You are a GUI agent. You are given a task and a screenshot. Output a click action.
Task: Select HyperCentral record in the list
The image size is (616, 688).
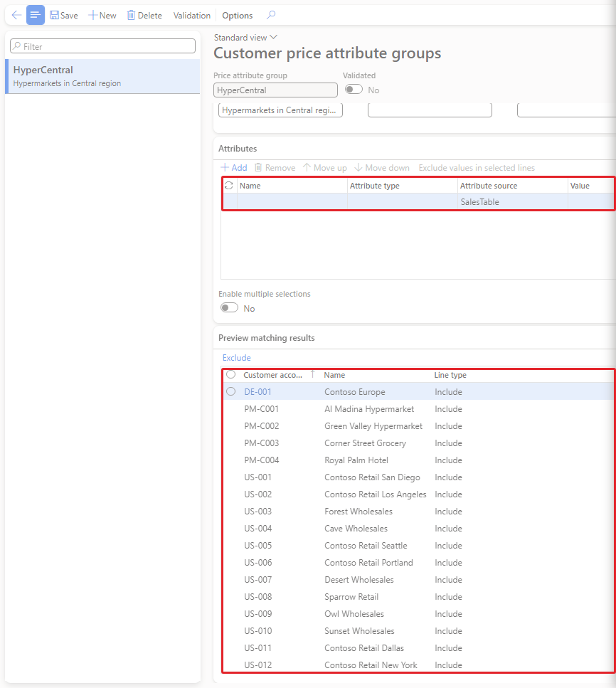102,76
